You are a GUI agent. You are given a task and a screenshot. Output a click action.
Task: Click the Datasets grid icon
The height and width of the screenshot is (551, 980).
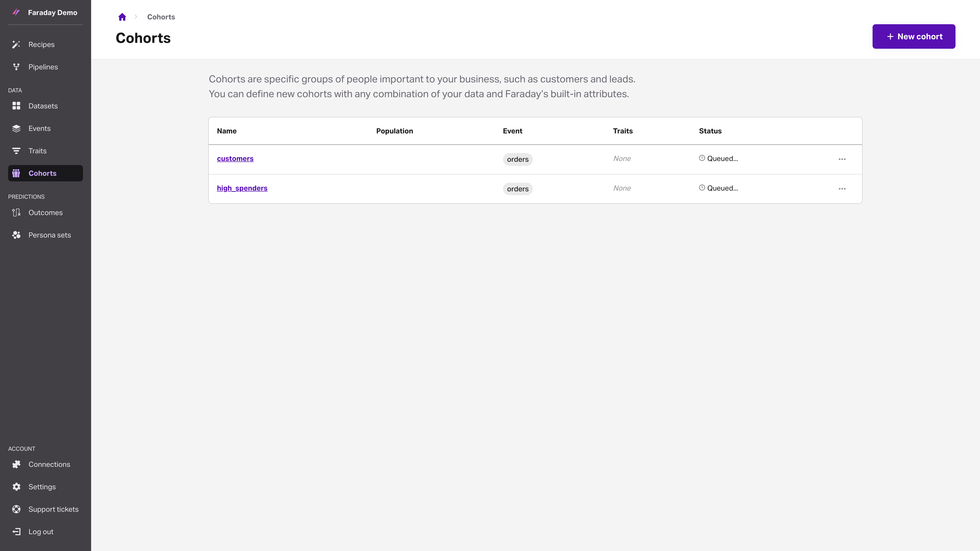pos(16,106)
